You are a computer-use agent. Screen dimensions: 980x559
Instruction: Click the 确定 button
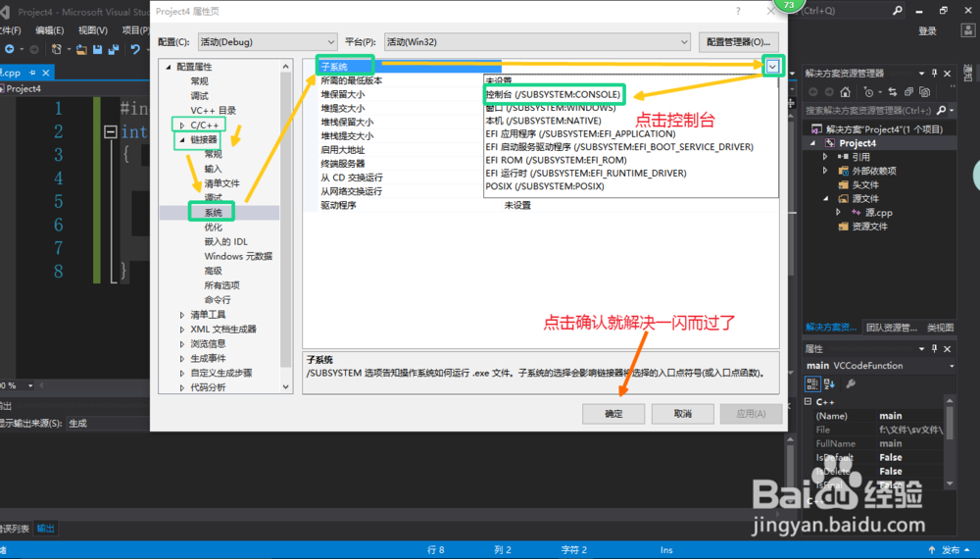point(613,413)
